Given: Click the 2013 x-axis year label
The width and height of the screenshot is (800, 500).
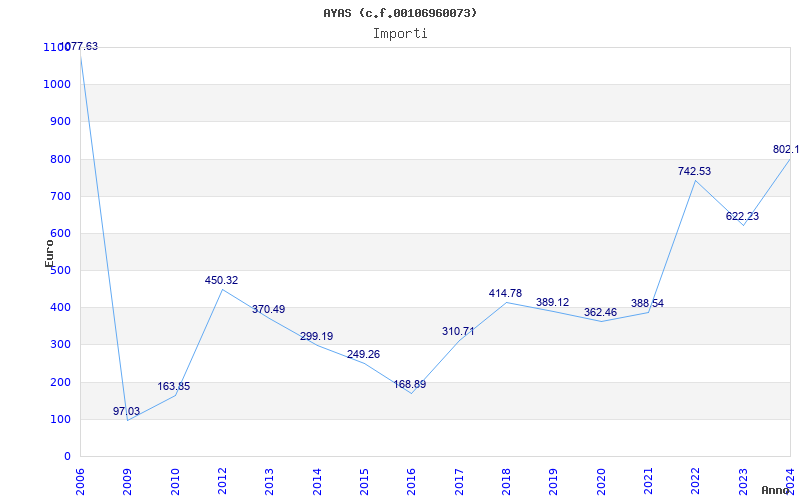Looking at the screenshot, I should tap(269, 482).
